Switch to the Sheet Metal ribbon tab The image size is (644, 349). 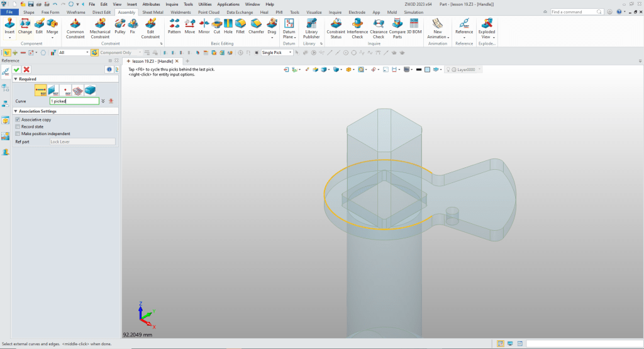coord(152,12)
